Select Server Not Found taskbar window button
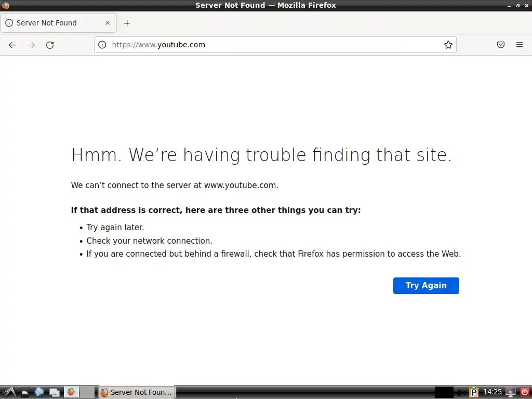 point(137,392)
